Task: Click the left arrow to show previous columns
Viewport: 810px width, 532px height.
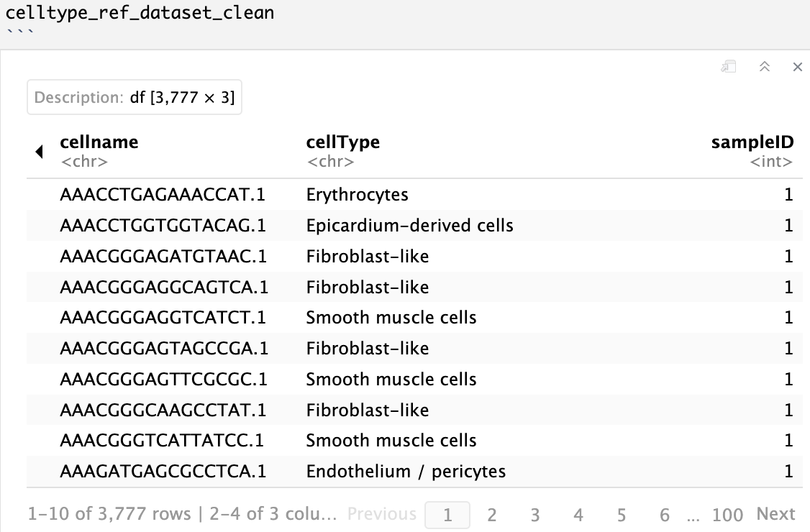Action: click(x=38, y=151)
